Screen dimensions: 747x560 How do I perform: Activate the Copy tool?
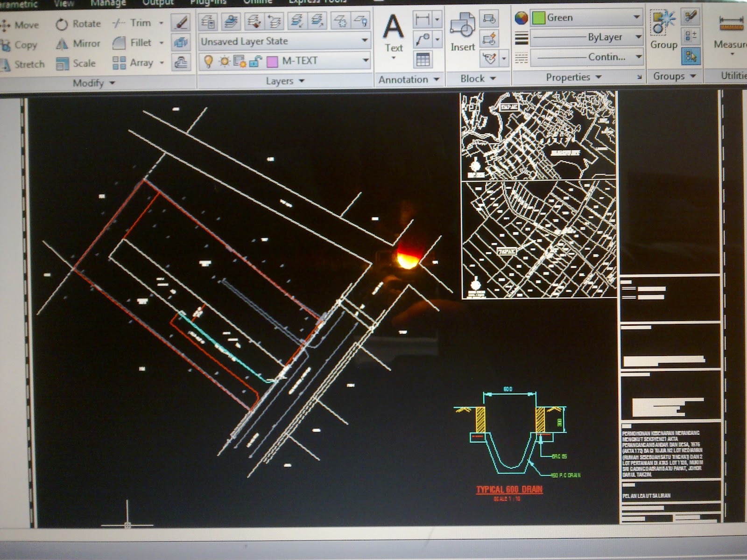(x=19, y=45)
